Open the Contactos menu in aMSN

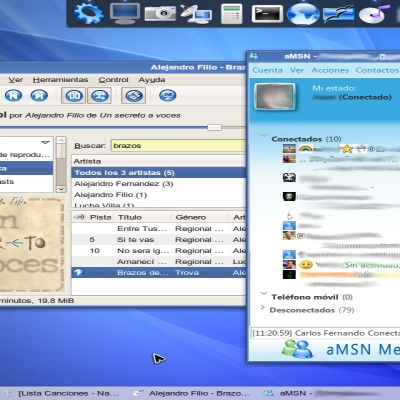[377, 70]
